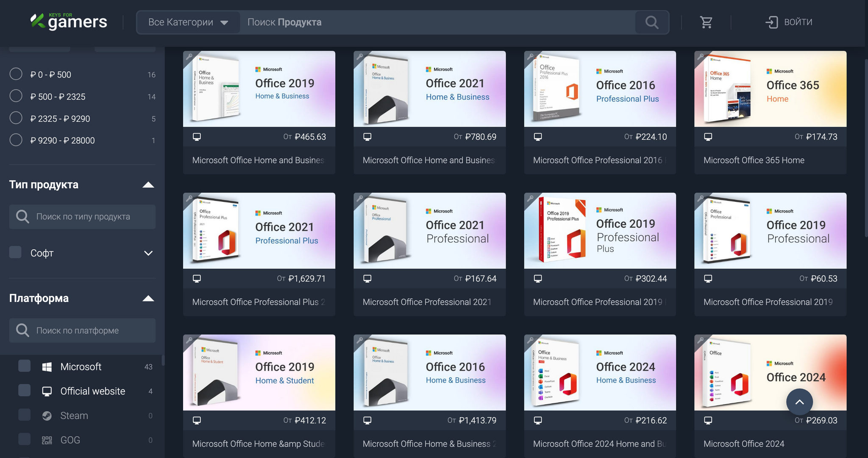Click the Steam platform icon
Image resolution: width=868 pixels, height=458 pixels.
pos(47,416)
